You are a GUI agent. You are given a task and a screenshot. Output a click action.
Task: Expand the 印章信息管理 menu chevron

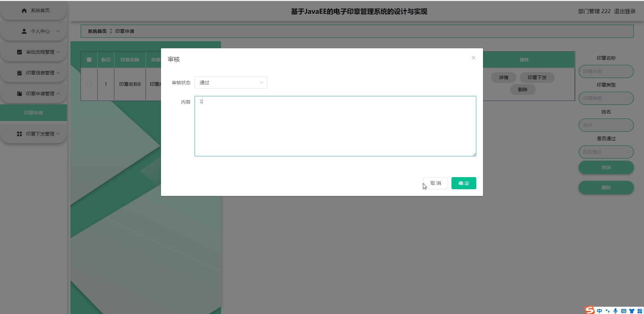58,73
